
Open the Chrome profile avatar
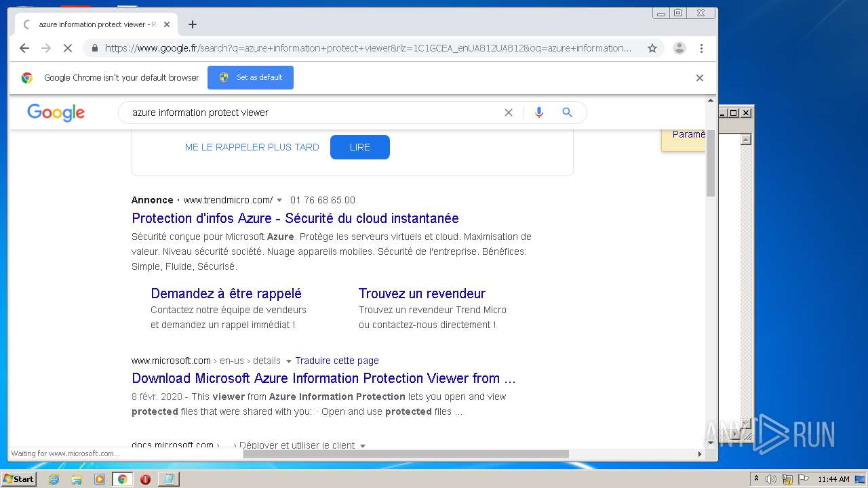click(679, 48)
